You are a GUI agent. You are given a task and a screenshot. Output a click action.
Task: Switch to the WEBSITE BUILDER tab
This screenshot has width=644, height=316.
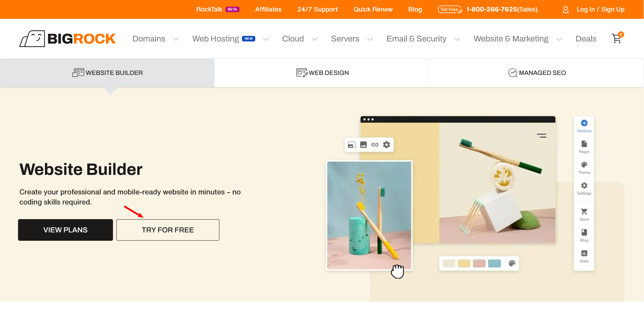click(x=107, y=73)
